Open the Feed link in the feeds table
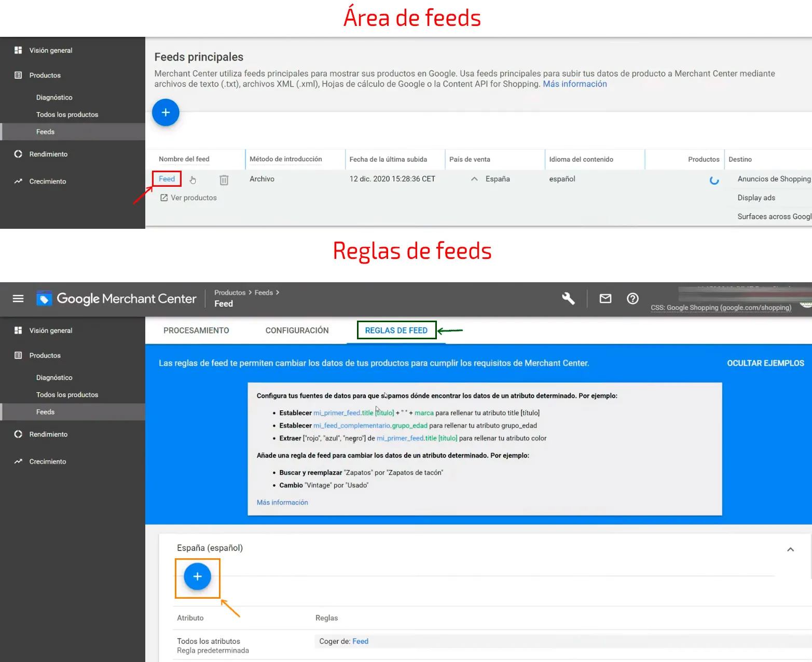This screenshot has height=662, width=812. click(x=167, y=179)
